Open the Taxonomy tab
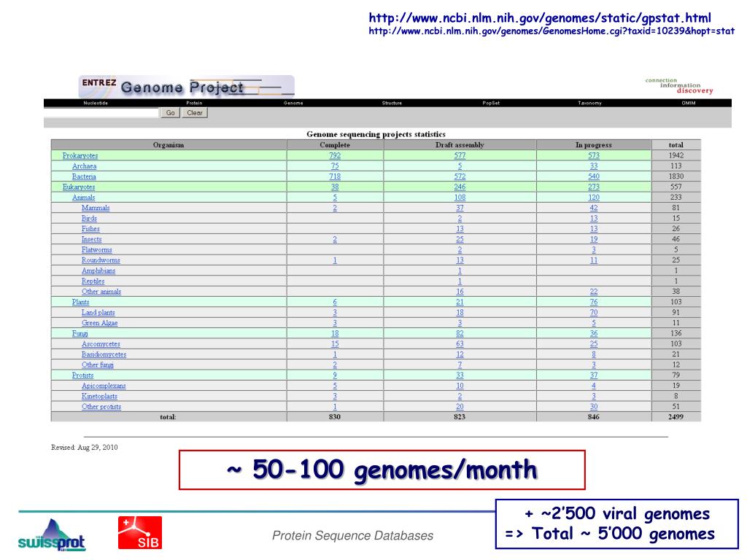 (x=589, y=103)
